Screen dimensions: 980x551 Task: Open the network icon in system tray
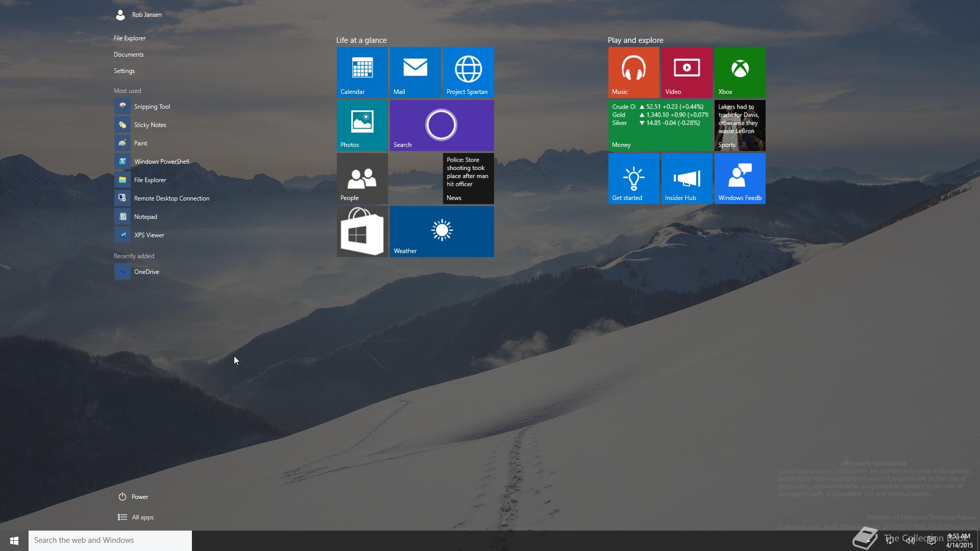click(x=890, y=541)
